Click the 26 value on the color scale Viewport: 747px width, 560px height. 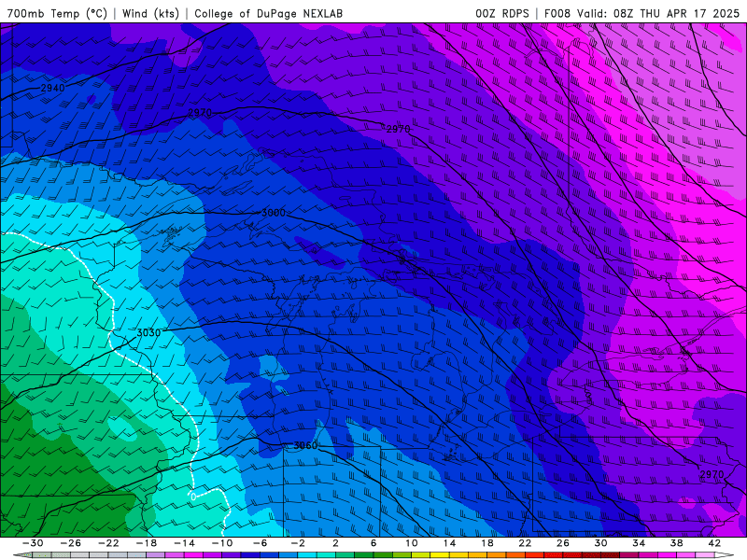(563, 543)
